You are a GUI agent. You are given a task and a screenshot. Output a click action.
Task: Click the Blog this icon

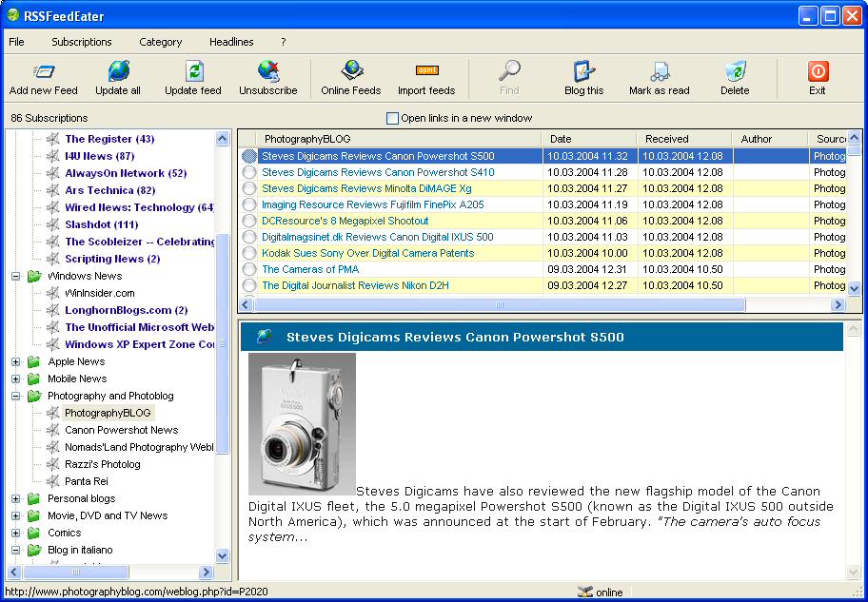[x=584, y=71]
